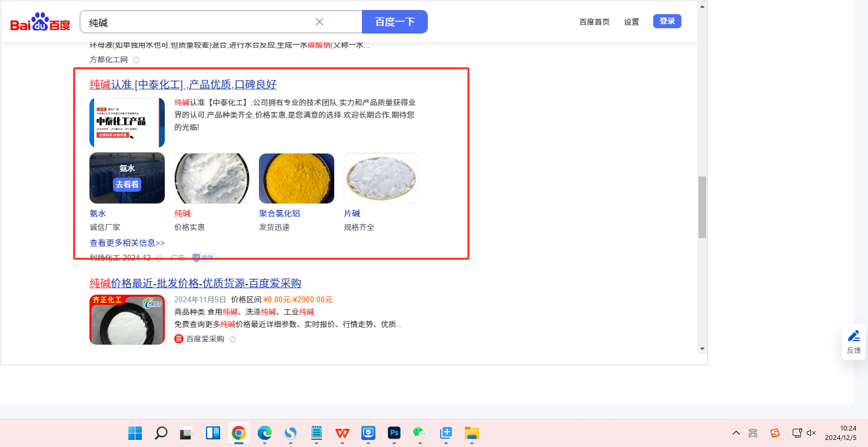This screenshot has height=447, width=868.
Task: Open the notepad app in the taskbar
Action: [317, 433]
